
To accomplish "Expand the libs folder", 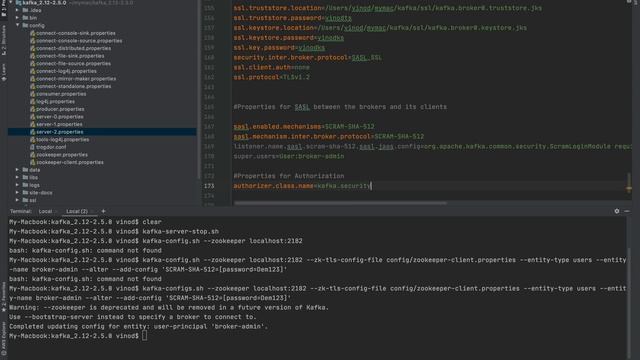I will pyautogui.click(x=17, y=177).
